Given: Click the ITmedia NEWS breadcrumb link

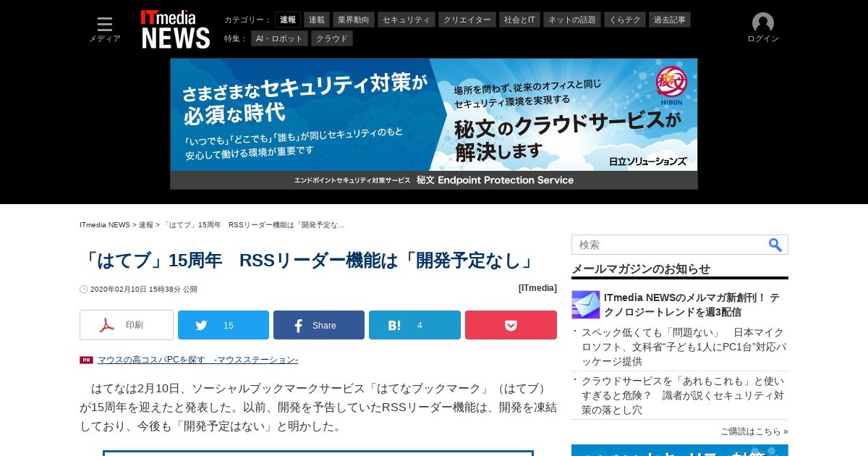Looking at the screenshot, I should (105, 225).
